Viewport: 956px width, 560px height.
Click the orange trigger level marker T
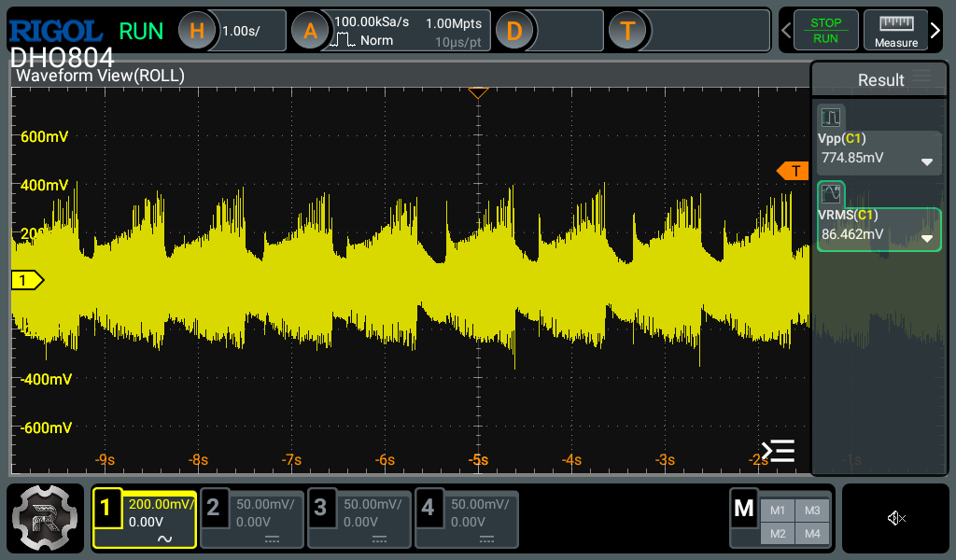794,171
